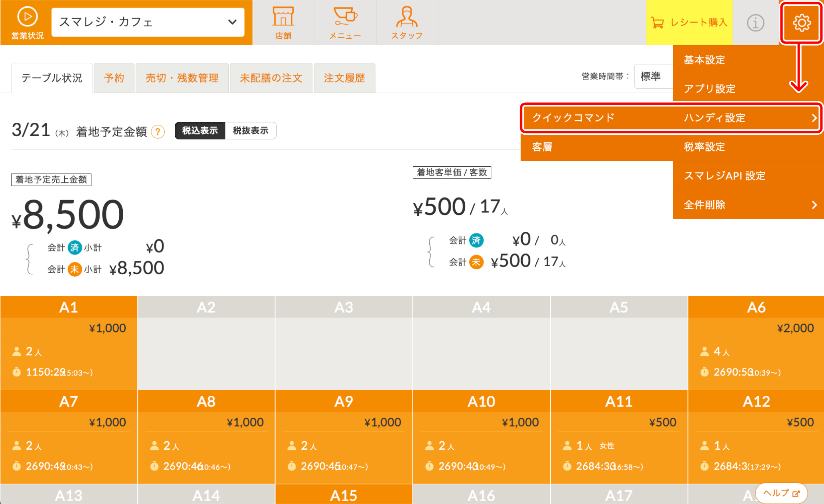Select the テーブル状況 tab

pos(52,78)
